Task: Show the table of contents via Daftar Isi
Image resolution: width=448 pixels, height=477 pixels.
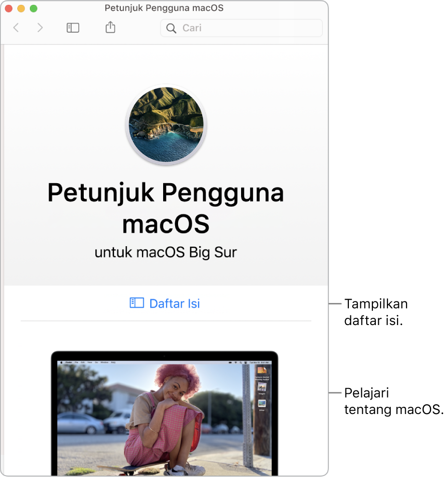Action: [174, 303]
